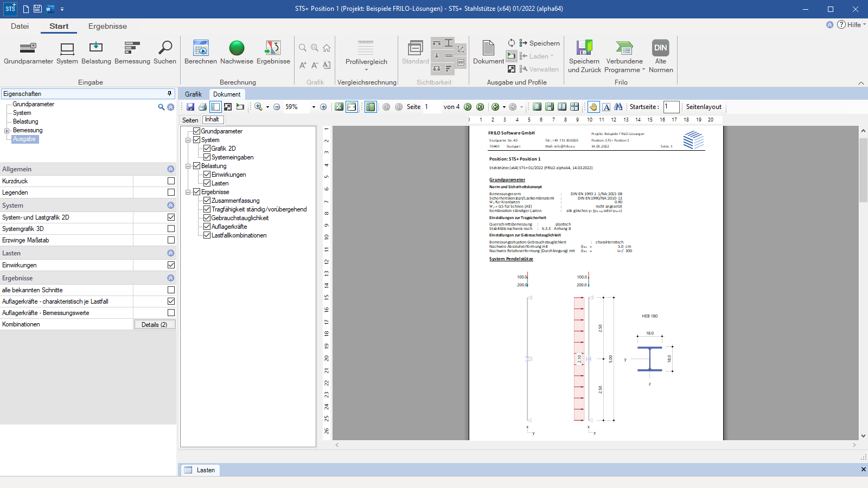Collapse the Ergebnisse node in Inhalt tree

(x=188, y=192)
